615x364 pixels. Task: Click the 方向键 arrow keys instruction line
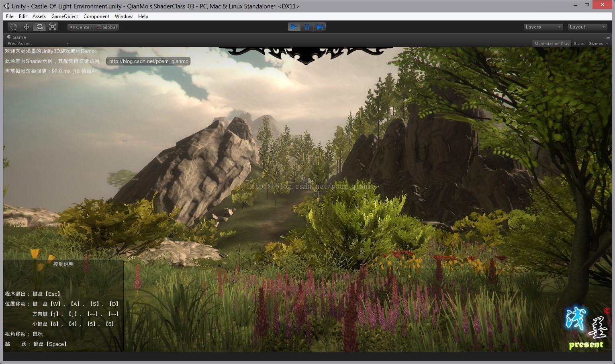coord(76,314)
